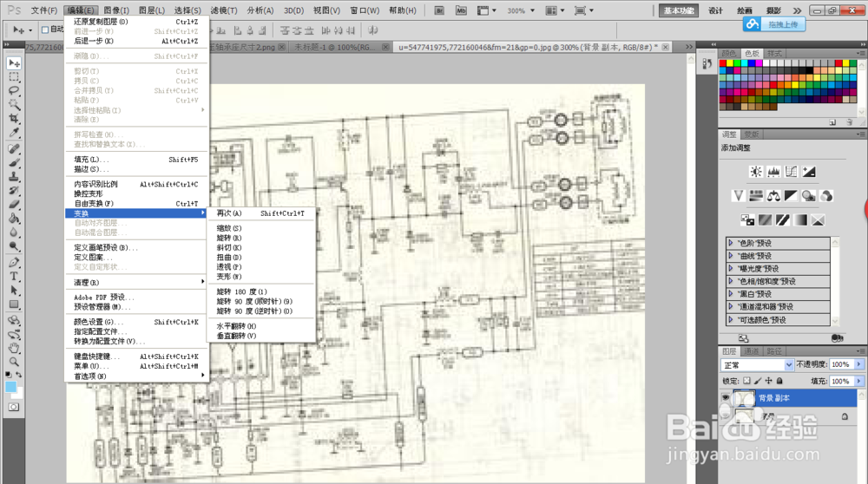This screenshot has width=868, height=484.
Task: Select the Magic Wand tool
Action: click(14, 105)
